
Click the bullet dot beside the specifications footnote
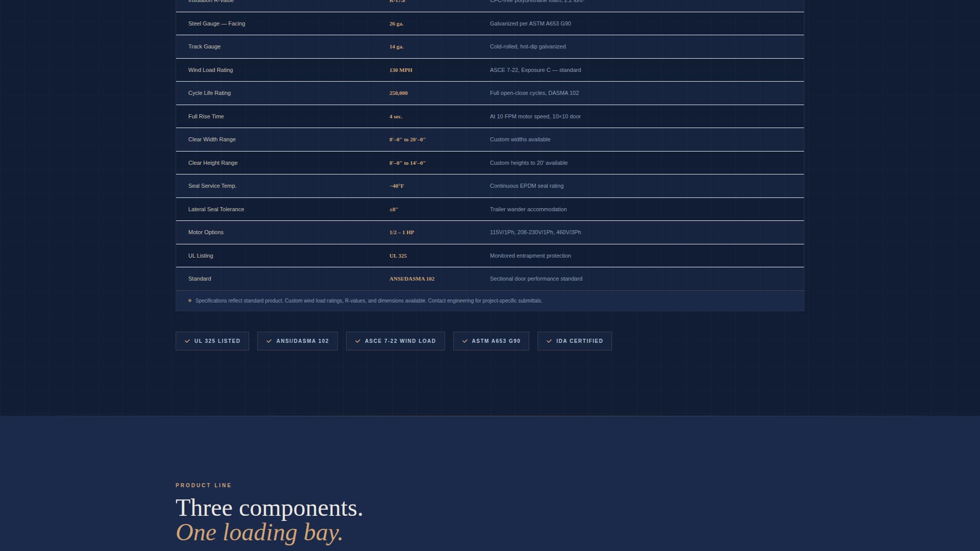pyautogui.click(x=190, y=301)
